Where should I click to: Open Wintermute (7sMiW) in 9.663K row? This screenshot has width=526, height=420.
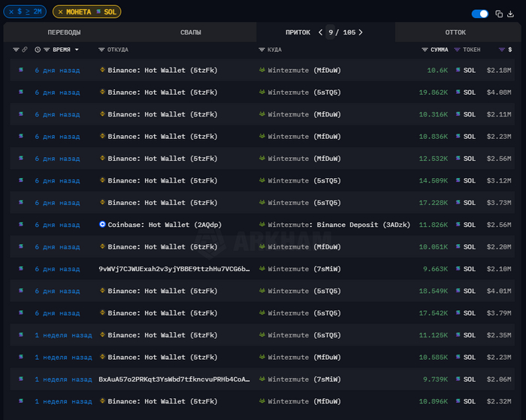[304, 269]
